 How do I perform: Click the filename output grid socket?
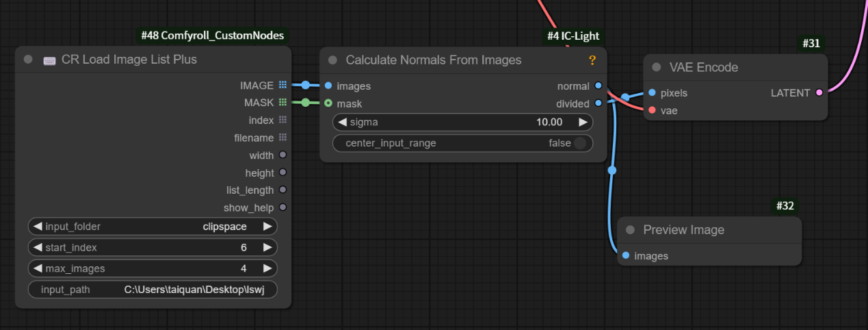tap(282, 138)
